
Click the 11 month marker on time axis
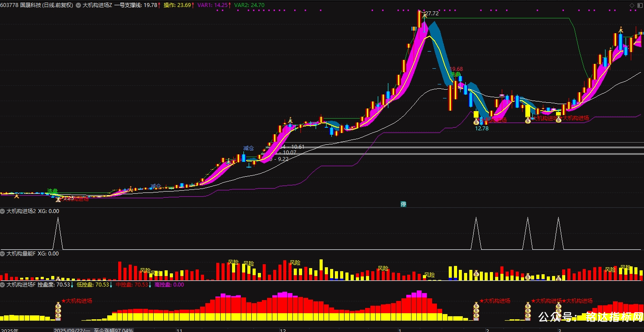tap(179, 330)
